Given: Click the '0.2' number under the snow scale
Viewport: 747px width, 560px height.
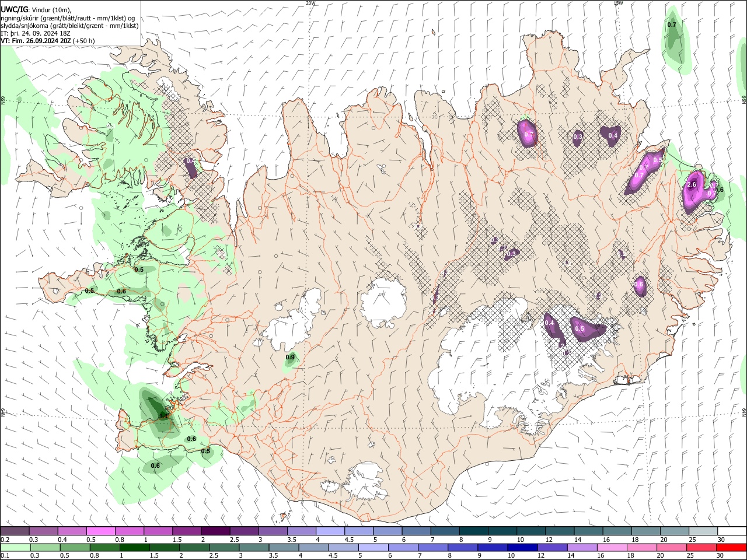Looking at the screenshot, I should click(5, 540).
